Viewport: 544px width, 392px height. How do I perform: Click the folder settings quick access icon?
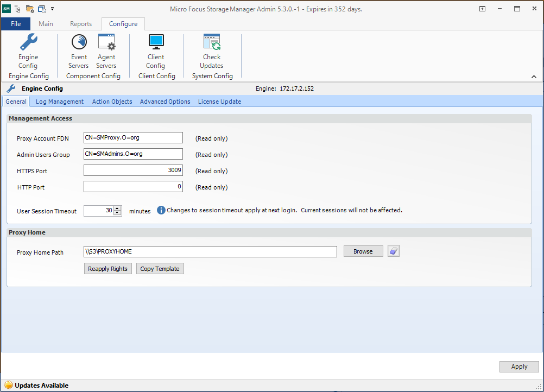point(30,9)
